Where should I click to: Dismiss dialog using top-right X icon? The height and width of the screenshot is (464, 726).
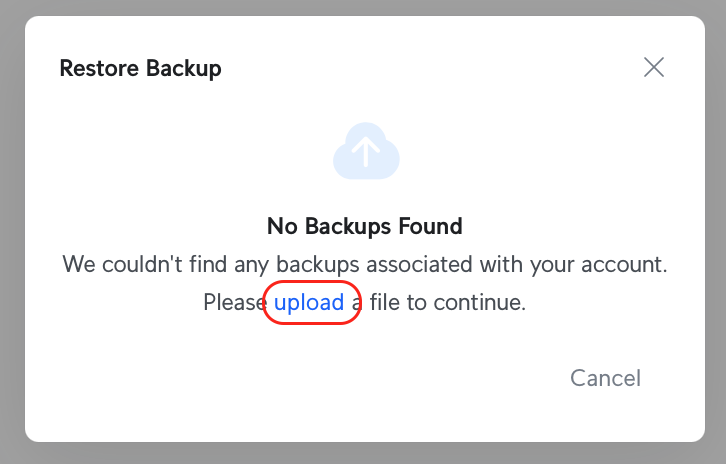click(654, 68)
